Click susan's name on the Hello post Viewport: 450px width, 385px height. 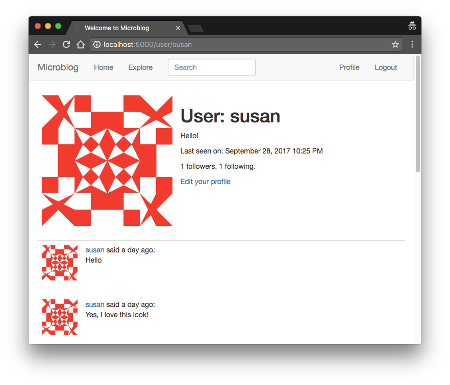95,250
